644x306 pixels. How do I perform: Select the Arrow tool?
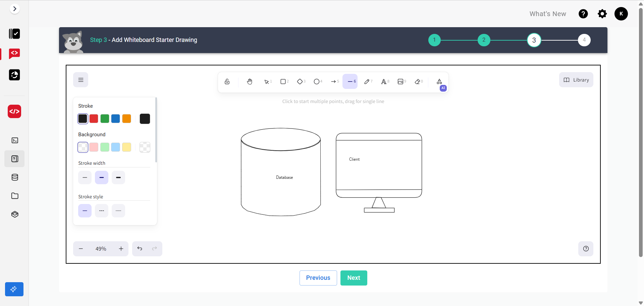coord(334,82)
